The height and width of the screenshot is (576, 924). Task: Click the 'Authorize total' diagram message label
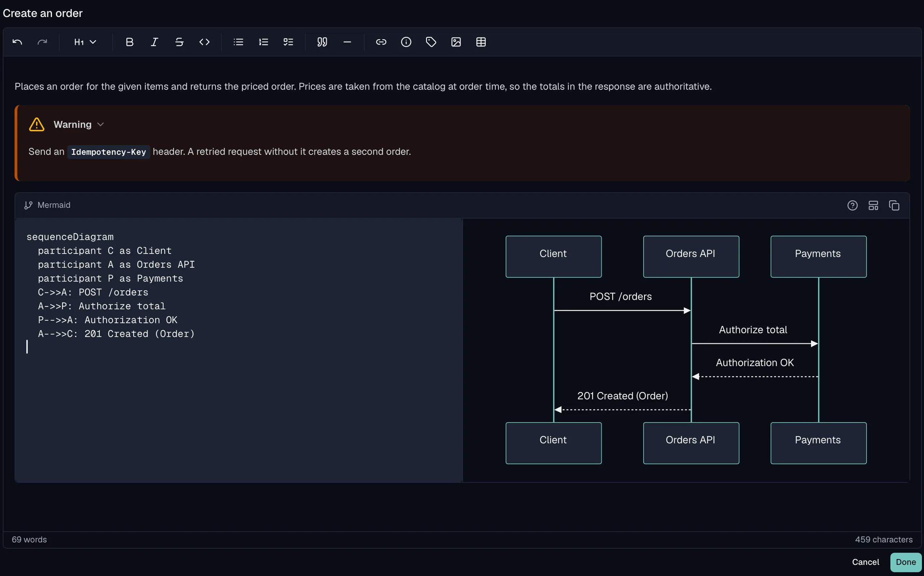[753, 330]
